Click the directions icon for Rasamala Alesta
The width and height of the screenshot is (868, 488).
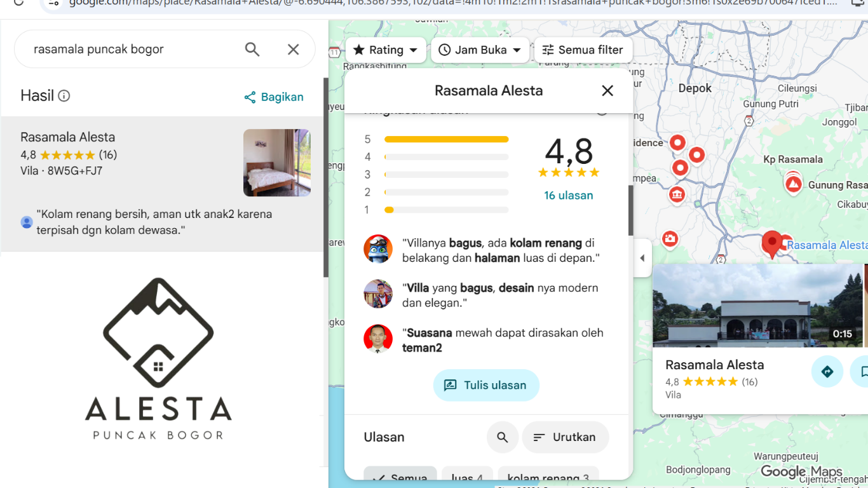pos(827,372)
